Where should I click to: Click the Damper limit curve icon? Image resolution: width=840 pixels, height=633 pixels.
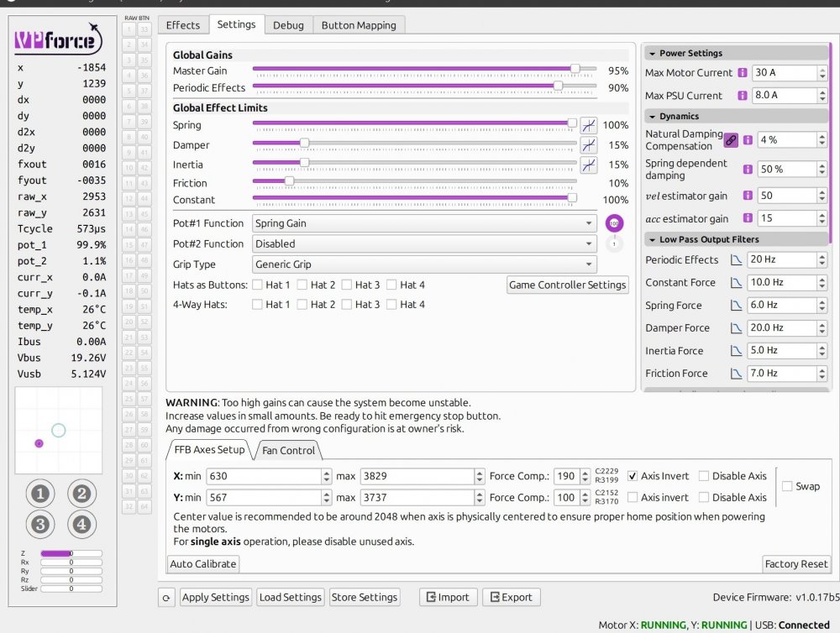click(x=589, y=145)
